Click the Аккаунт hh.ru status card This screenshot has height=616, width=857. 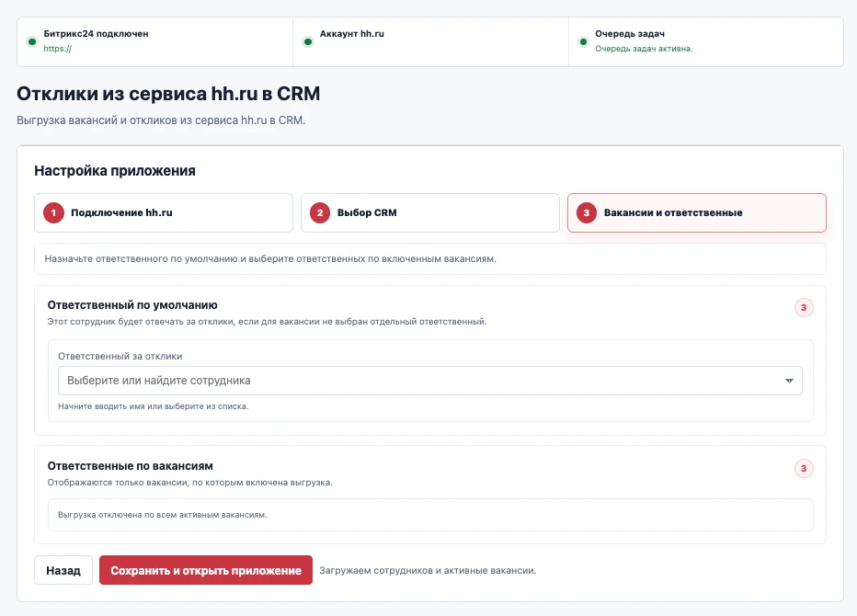point(430,41)
